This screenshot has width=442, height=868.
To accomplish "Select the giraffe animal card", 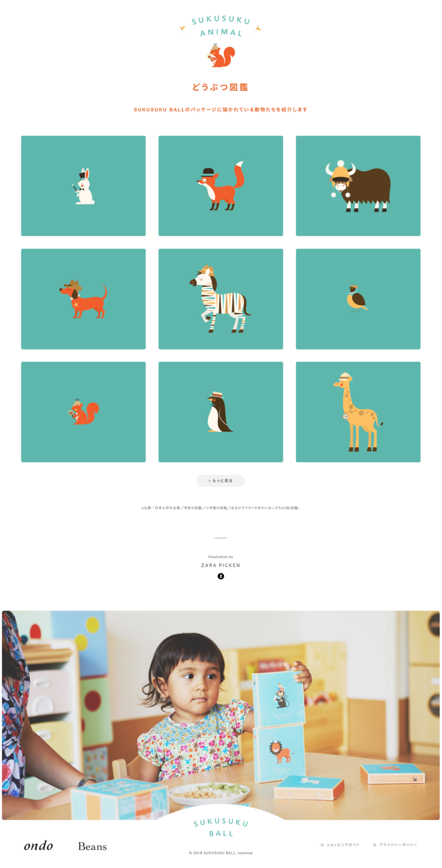I will click(358, 412).
